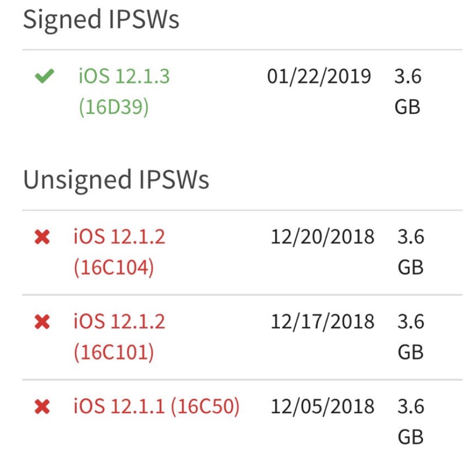Click the red X beside iOS 12.1.2 (16C101)
476x462 pixels.
click(42, 322)
